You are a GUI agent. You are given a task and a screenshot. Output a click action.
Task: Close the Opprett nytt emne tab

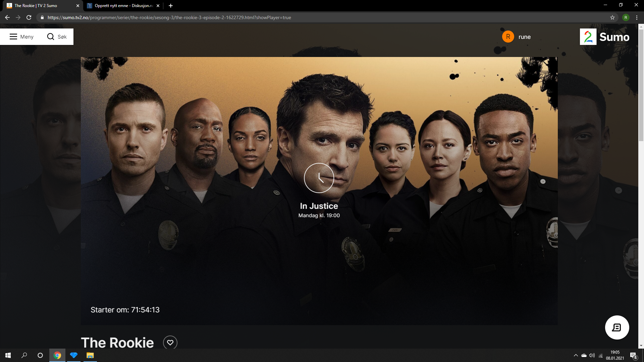(158, 6)
